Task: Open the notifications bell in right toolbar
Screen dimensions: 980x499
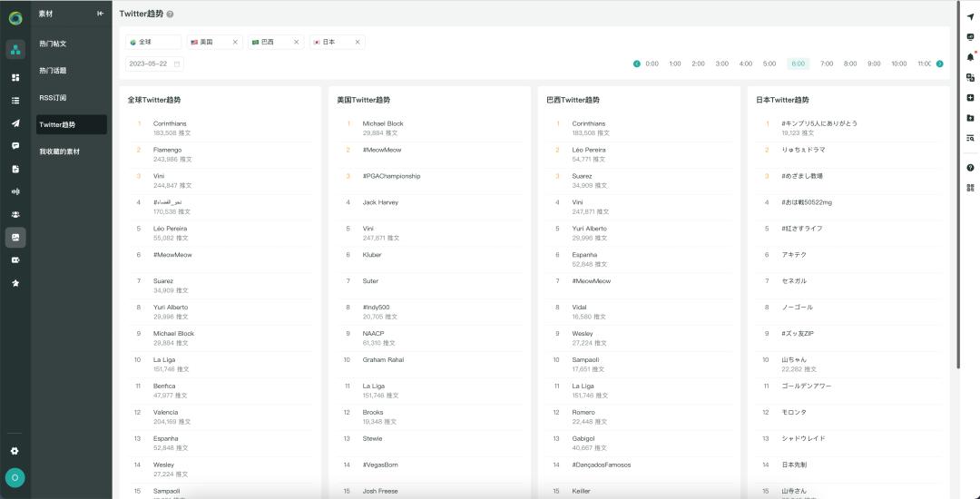Action: tap(970, 57)
